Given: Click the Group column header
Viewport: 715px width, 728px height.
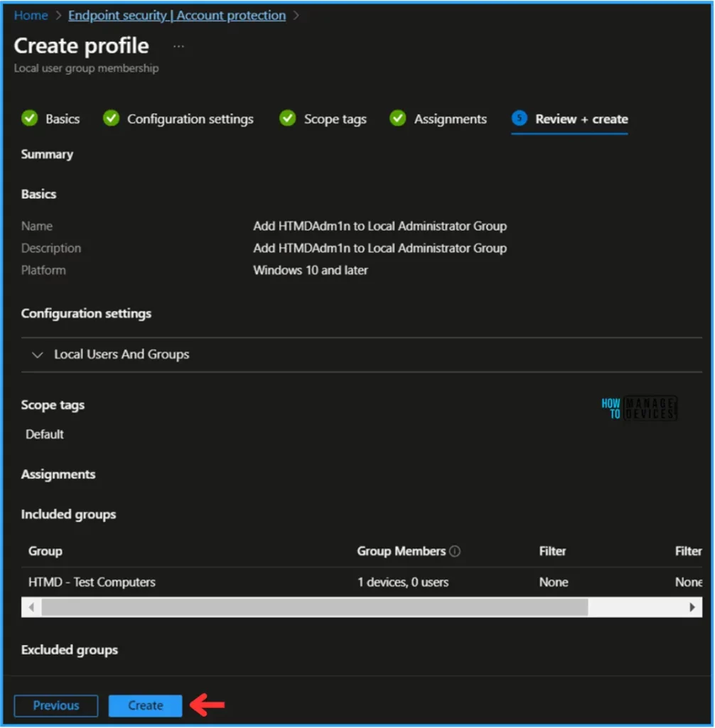Looking at the screenshot, I should (45, 551).
